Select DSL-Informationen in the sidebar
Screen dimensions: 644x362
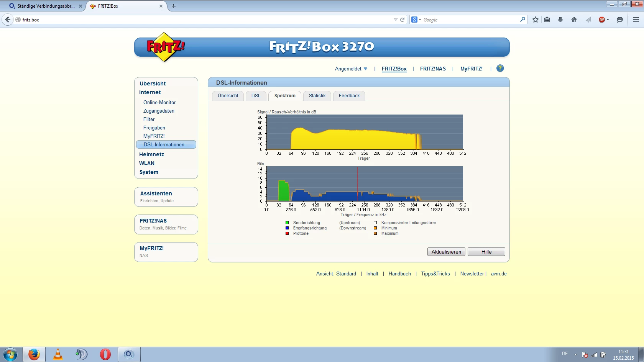coord(166,144)
